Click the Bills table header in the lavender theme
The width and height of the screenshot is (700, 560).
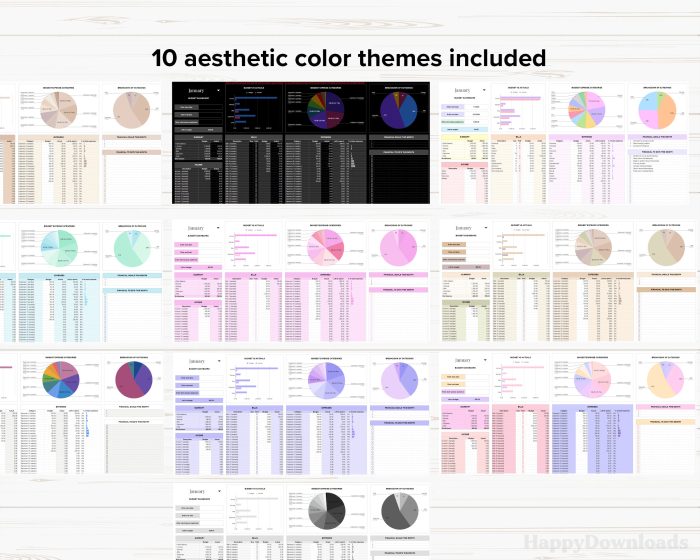[x=252, y=408]
